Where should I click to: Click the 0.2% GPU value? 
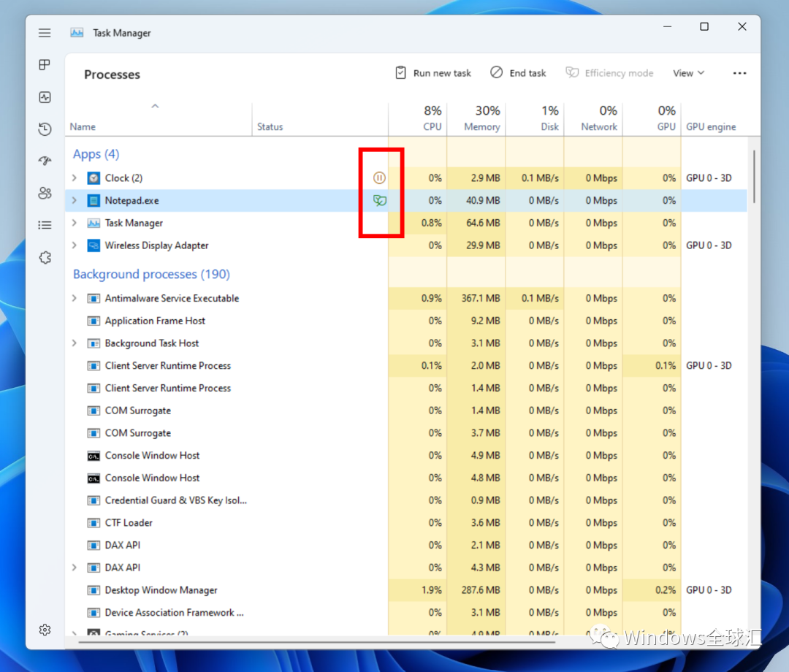[666, 590]
